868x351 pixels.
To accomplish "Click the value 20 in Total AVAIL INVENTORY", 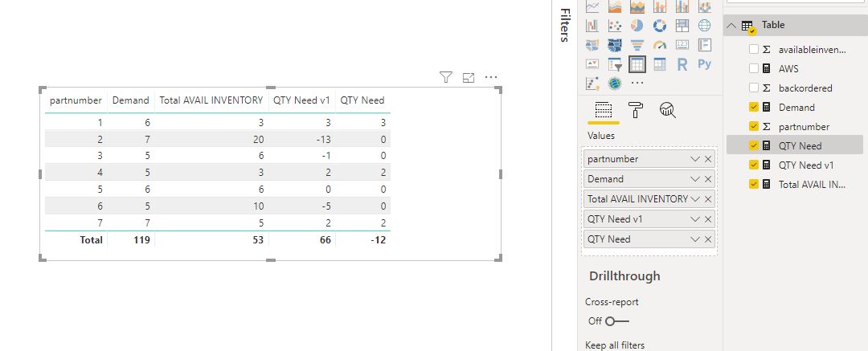I will coord(259,139).
